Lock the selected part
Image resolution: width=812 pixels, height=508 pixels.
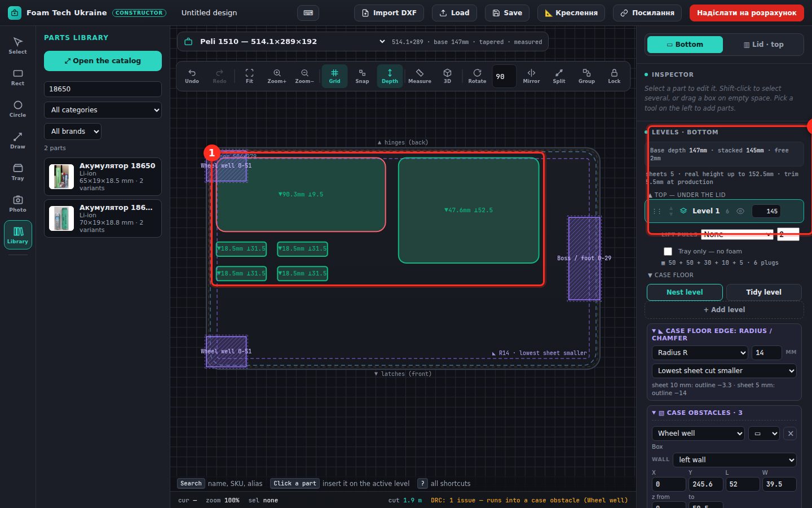point(614,76)
